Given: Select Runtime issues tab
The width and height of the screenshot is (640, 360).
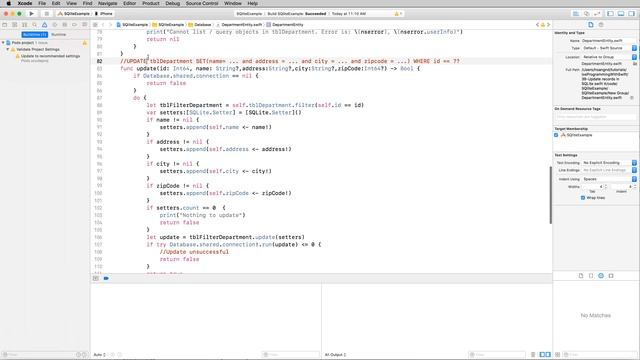Looking at the screenshot, I should 58,35.
